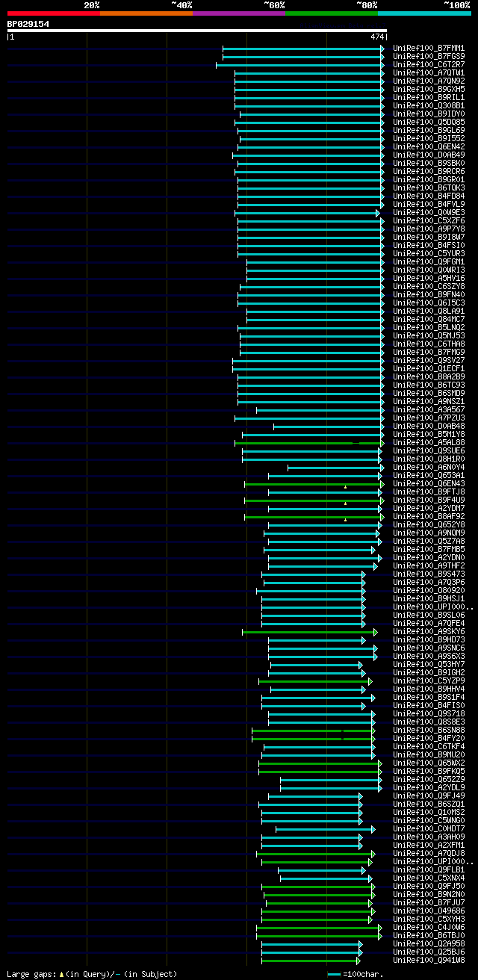Click the short cyan bar for A6N0Y4

point(335,468)
